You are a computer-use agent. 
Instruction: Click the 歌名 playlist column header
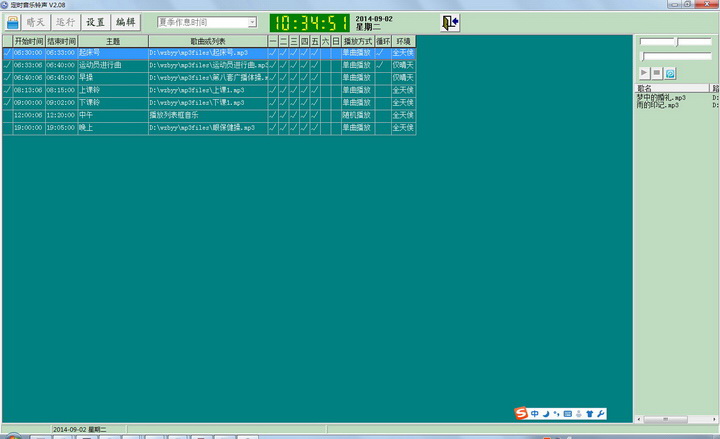click(673, 88)
